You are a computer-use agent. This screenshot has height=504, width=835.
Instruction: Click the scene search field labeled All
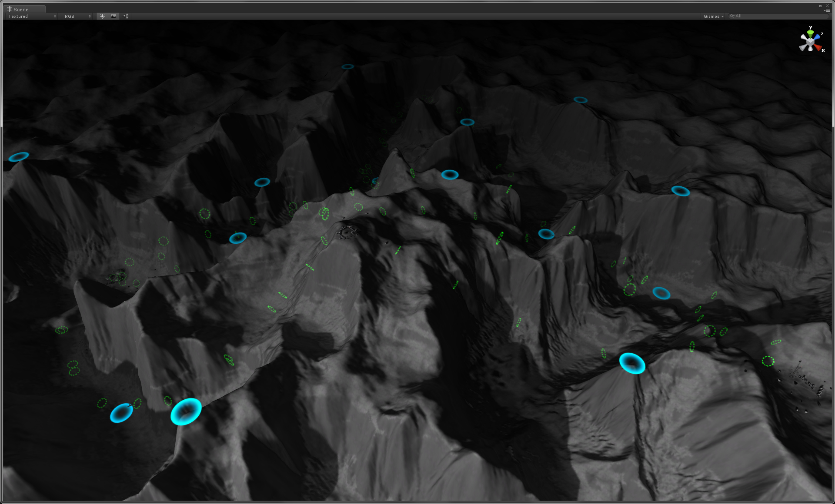point(778,16)
